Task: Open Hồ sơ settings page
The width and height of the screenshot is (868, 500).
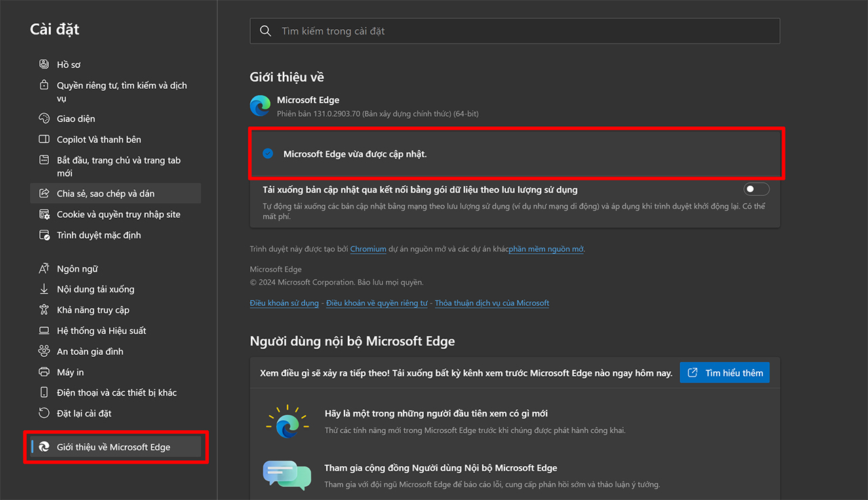Action: pos(115,64)
